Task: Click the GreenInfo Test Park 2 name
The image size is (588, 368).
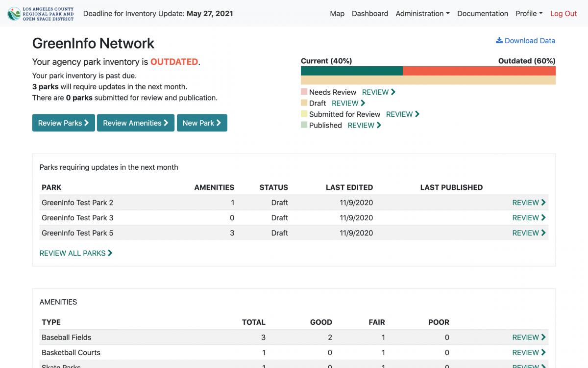Action: pos(77,203)
